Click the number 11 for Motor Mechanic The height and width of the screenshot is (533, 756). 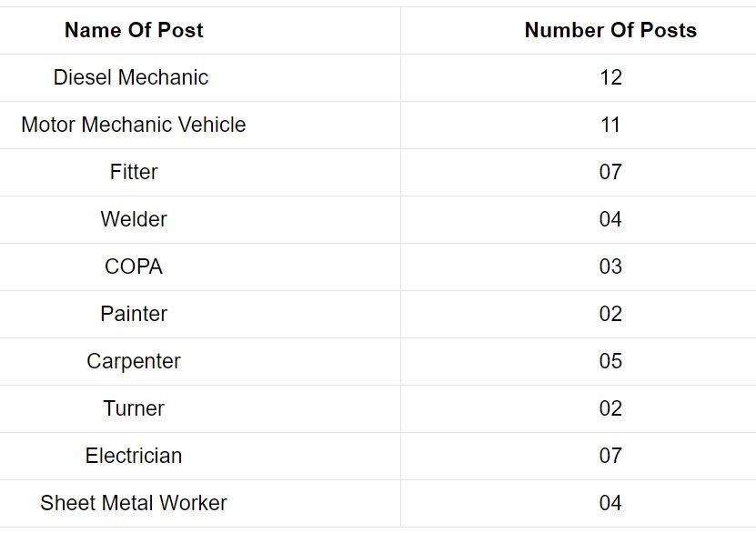tap(610, 125)
